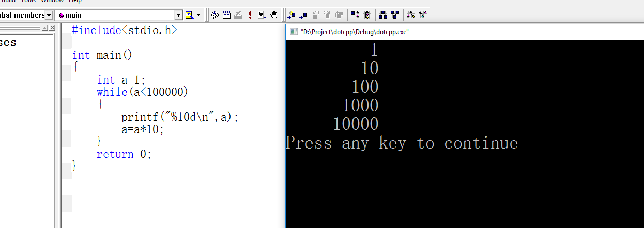Click the Build icon in the toolbar
644x228 pixels.
(226, 15)
